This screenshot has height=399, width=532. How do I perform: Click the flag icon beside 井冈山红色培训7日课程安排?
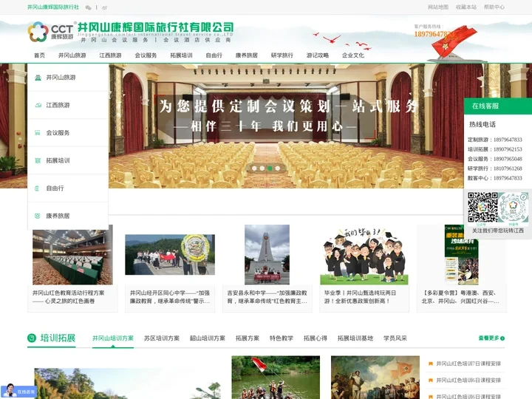tap(430, 364)
